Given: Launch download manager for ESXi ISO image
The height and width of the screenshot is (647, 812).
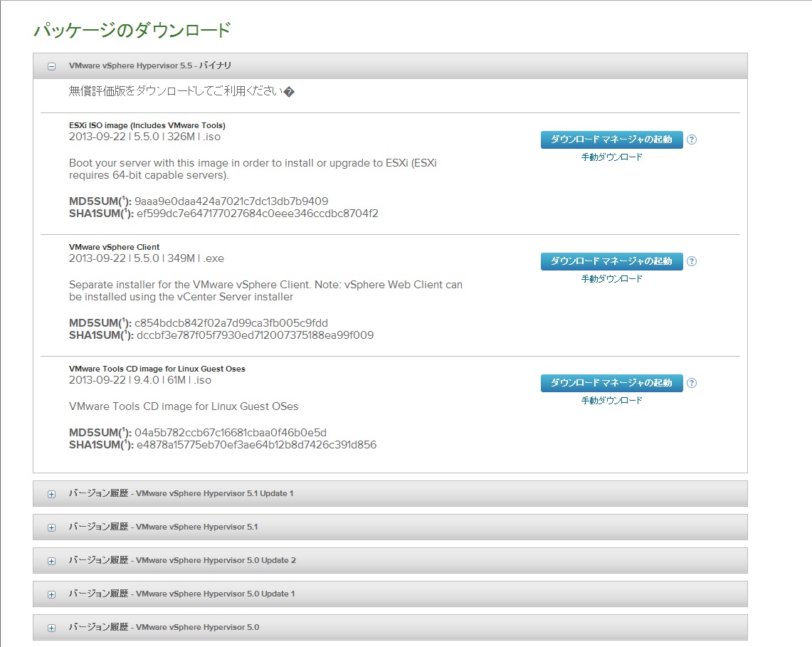Looking at the screenshot, I should click(x=611, y=140).
